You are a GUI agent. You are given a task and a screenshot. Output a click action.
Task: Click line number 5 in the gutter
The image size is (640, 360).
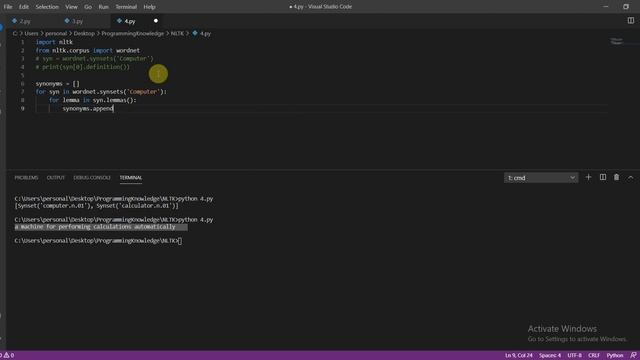[22, 75]
